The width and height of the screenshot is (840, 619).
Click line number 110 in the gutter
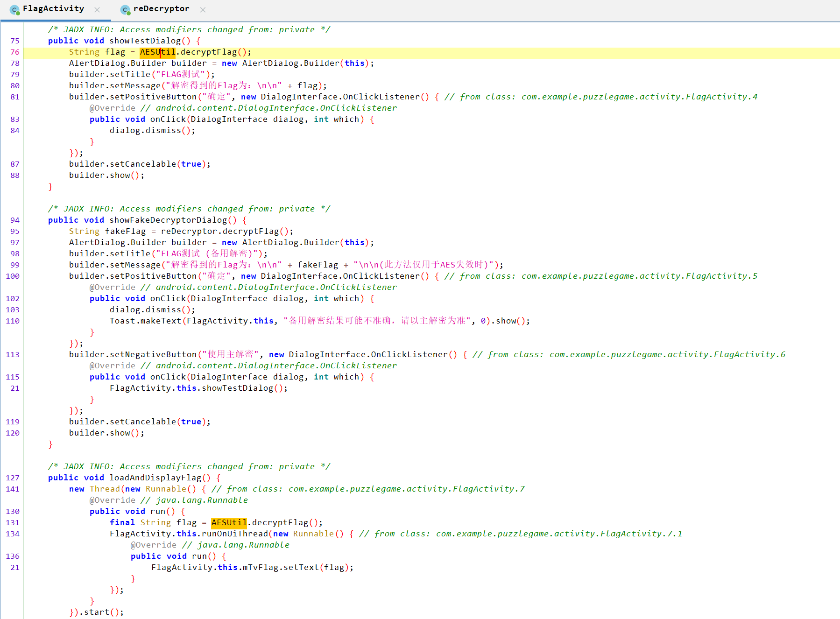tap(13, 321)
